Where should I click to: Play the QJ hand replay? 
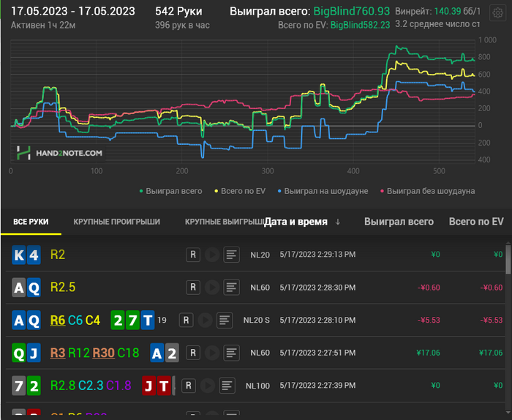pos(212,353)
